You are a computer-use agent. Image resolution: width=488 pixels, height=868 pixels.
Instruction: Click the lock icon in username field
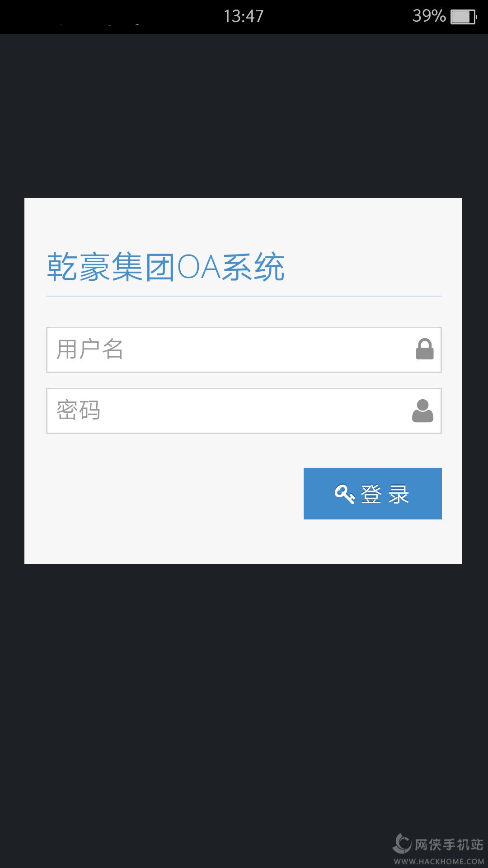click(x=425, y=349)
